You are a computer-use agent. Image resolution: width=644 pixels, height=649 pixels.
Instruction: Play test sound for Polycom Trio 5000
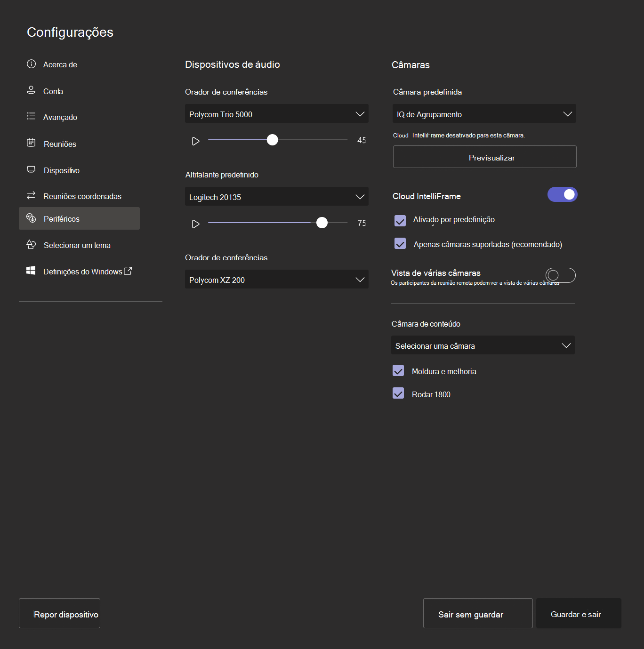[196, 141]
